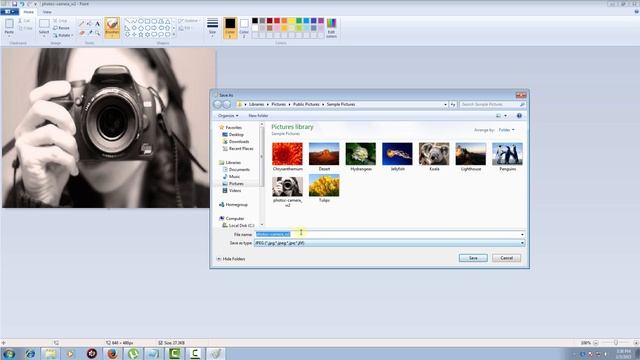The height and width of the screenshot is (360, 640).
Task: Open Internet Explorer from taskbar
Action: (x=30, y=354)
